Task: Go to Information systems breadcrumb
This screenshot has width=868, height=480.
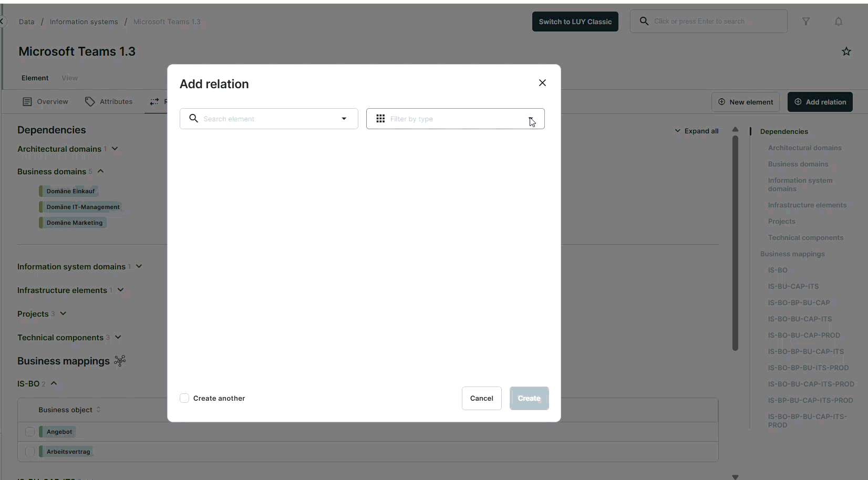Action: pos(84,22)
